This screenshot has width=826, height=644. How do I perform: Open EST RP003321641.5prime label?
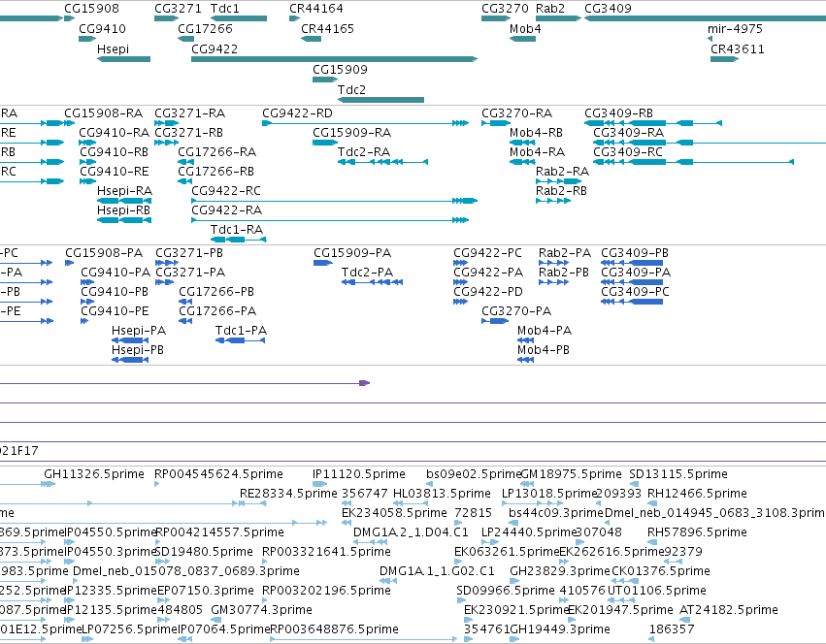click(326, 551)
